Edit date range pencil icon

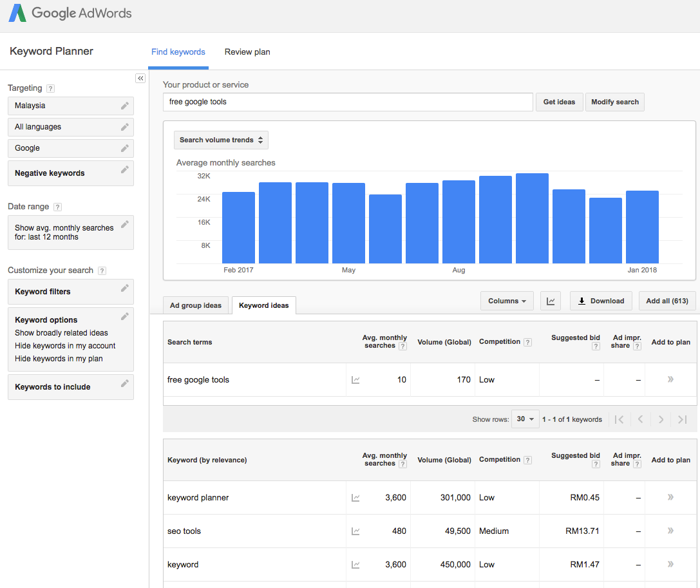coord(124,224)
